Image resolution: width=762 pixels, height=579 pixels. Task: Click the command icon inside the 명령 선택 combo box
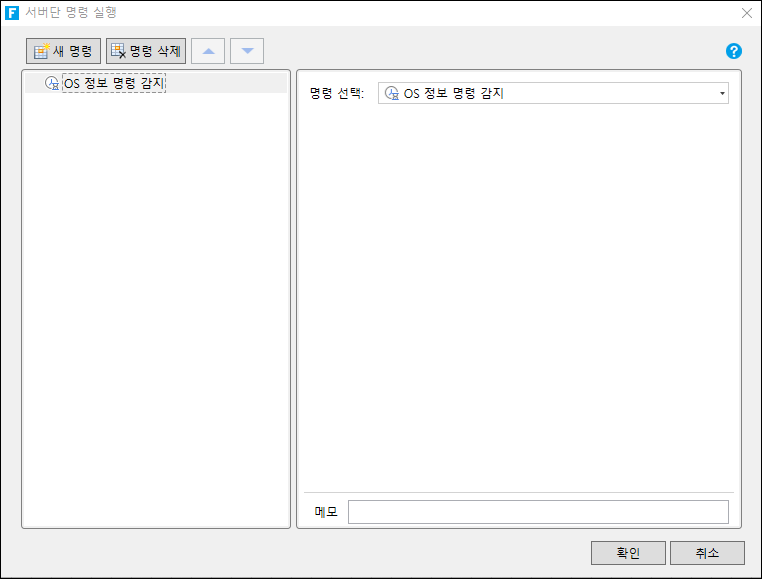(x=392, y=93)
